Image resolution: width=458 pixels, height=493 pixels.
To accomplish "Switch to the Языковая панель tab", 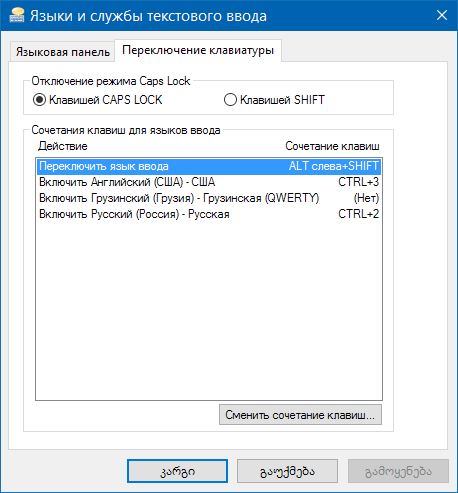I will [x=63, y=52].
